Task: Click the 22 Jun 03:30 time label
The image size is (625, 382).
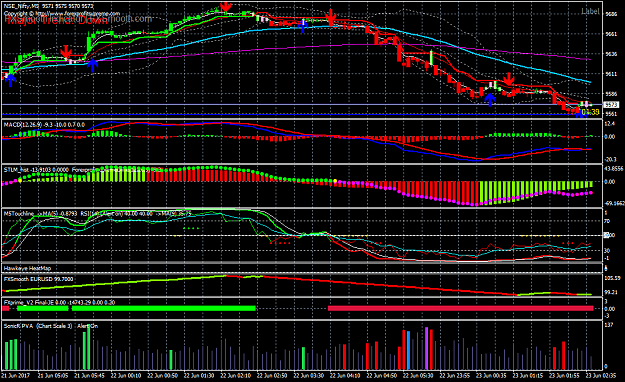Action: coord(309,376)
